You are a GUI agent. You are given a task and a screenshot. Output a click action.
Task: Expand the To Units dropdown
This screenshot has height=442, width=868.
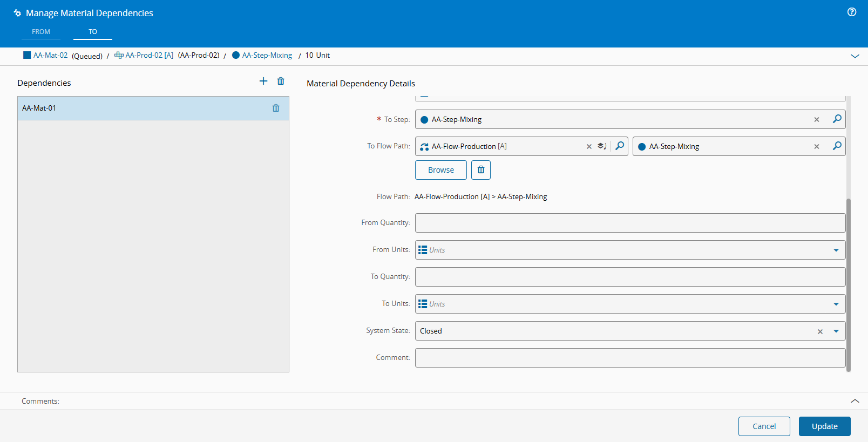(x=836, y=304)
